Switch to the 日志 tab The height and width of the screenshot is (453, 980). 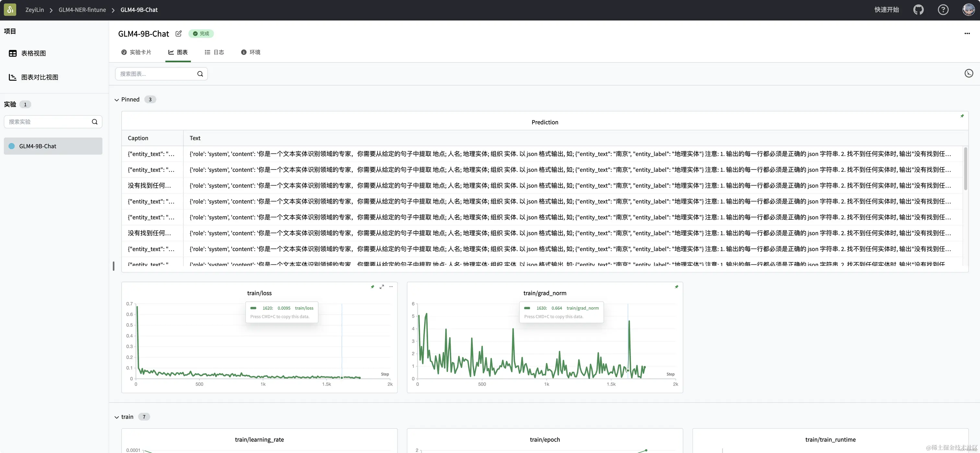(214, 52)
